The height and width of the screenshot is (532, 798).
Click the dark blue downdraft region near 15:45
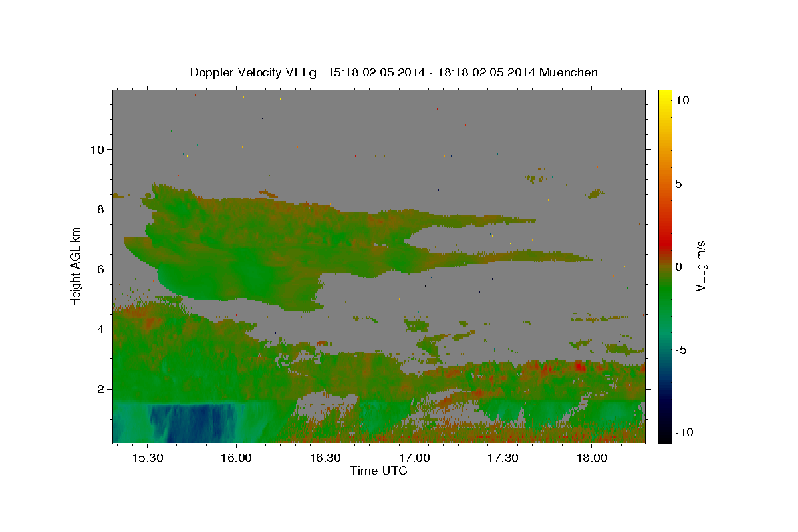click(193, 422)
